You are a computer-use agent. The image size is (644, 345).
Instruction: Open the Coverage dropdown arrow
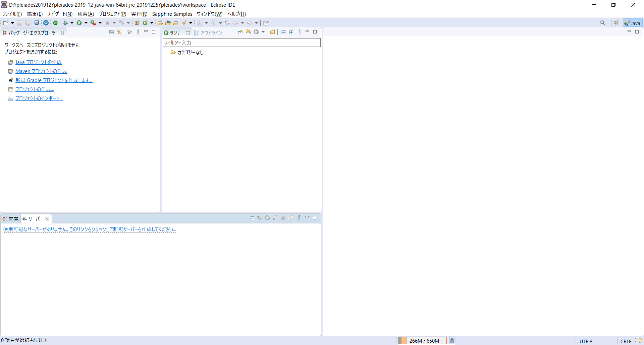(100, 23)
